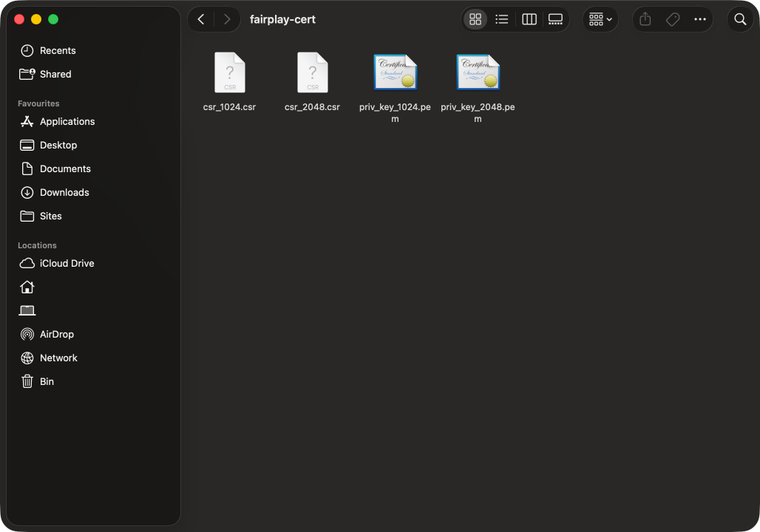760x532 pixels.
Task: Open AirDrop in the sidebar
Action: pos(93,334)
